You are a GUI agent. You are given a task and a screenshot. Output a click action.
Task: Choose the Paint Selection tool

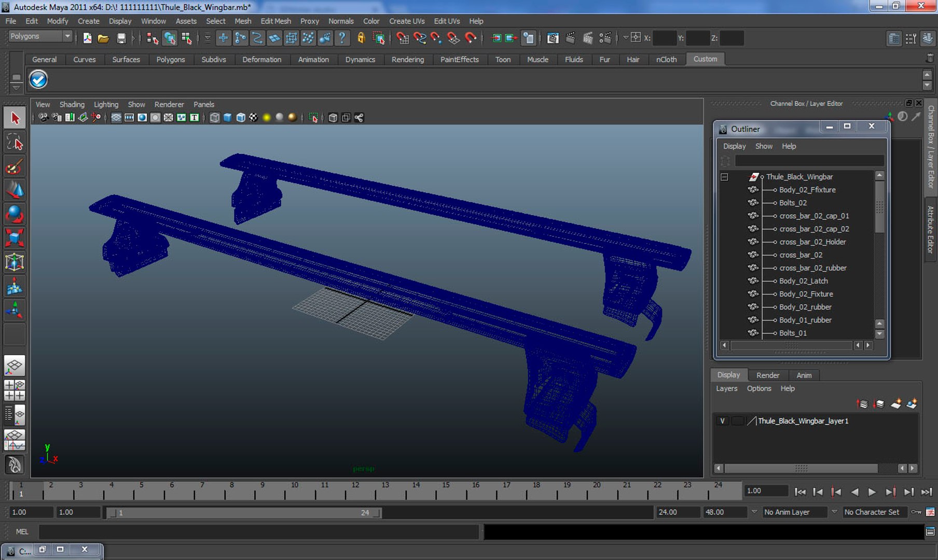15,166
